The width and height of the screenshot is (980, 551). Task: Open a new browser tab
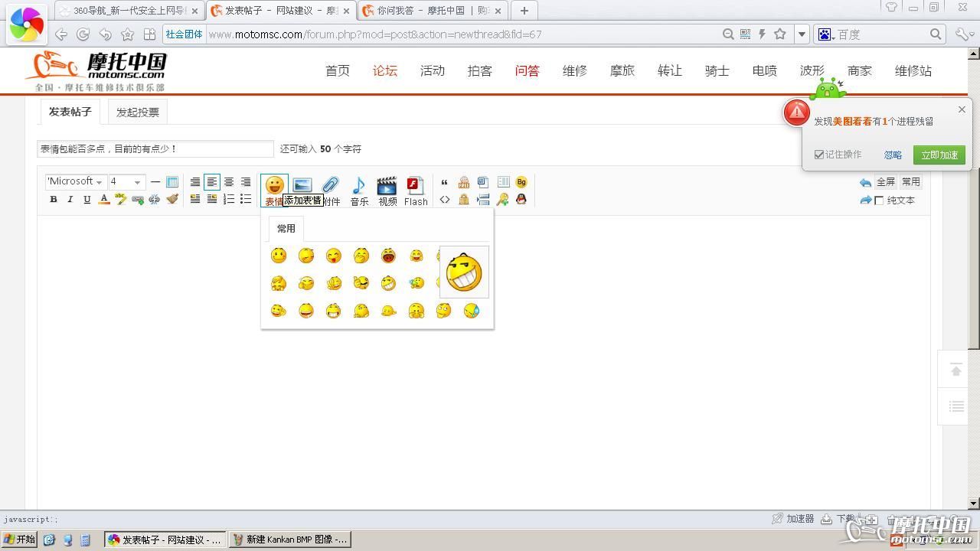point(524,11)
